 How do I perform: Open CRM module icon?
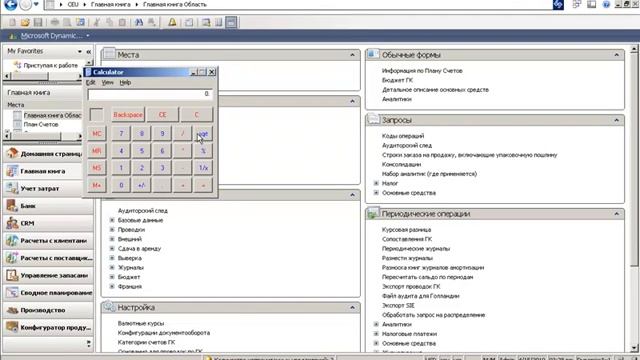pos(12,223)
